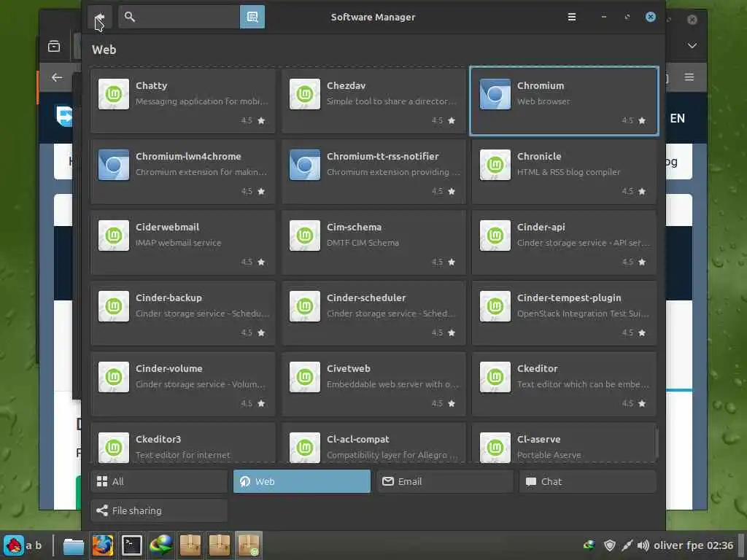Click the Cinder-scheduler title text
Screen dimensions: 747x560
pyautogui.click(x=366, y=297)
